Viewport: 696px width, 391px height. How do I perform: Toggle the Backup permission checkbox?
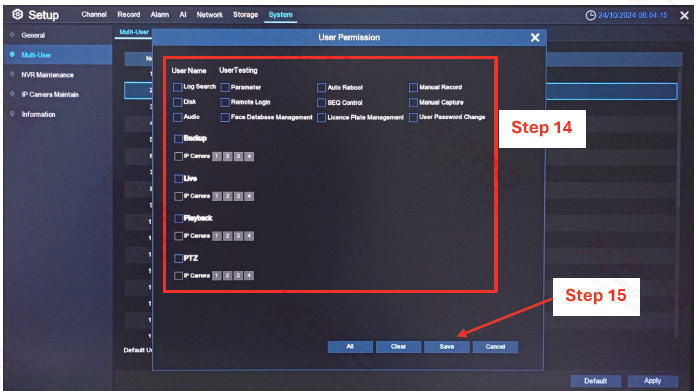pyautogui.click(x=178, y=138)
